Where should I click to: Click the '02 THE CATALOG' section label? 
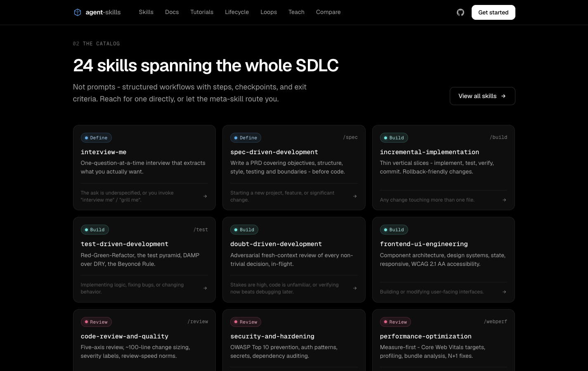click(96, 44)
